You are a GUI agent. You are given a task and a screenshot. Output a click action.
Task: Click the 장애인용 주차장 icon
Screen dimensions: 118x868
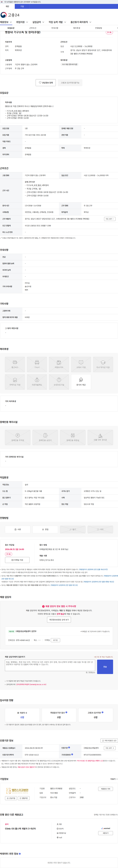click(x=18, y=437)
